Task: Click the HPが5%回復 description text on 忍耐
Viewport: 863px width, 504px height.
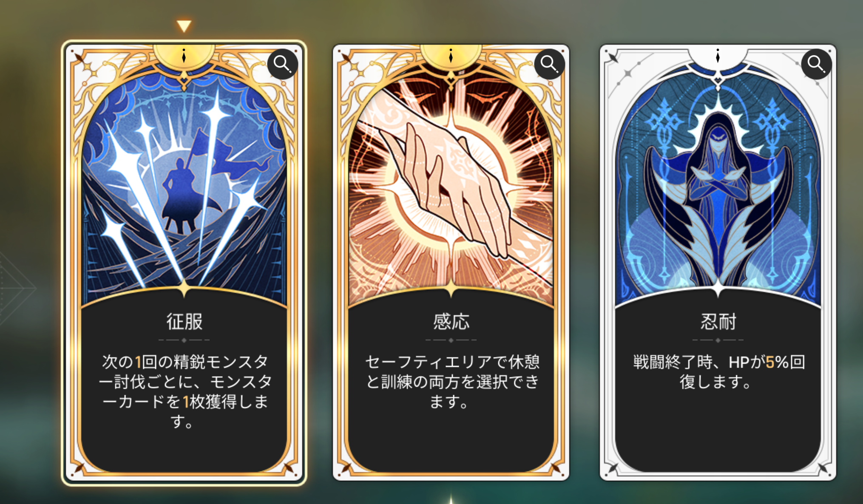Action: pyautogui.click(x=718, y=372)
